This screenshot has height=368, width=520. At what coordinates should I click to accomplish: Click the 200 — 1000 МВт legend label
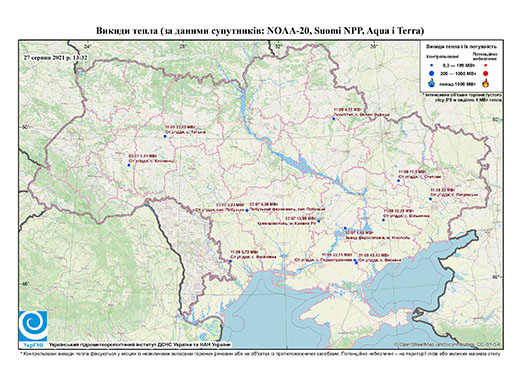[x=458, y=74]
